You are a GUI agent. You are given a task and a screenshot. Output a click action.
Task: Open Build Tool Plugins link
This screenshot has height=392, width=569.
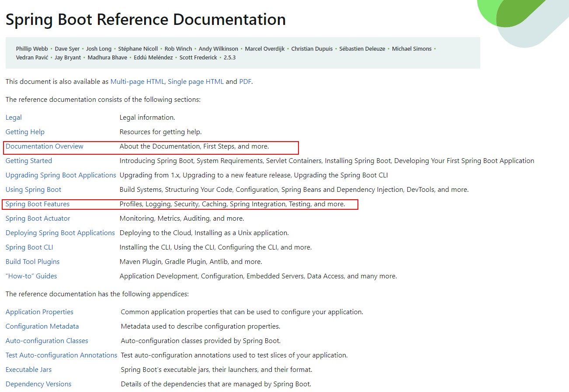tap(33, 262)
